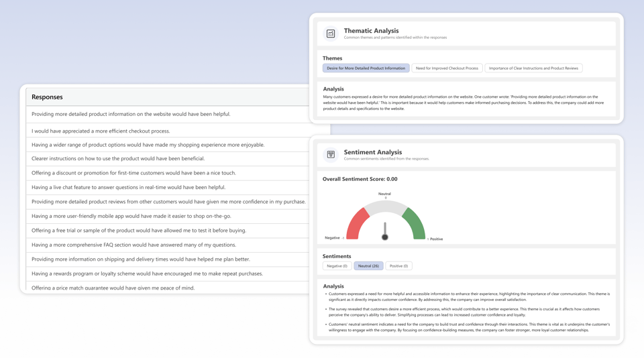Viewport: 644px width, 358px height.
Task: Click the 'Thematic Analysis' title
Action: point(371,31)
